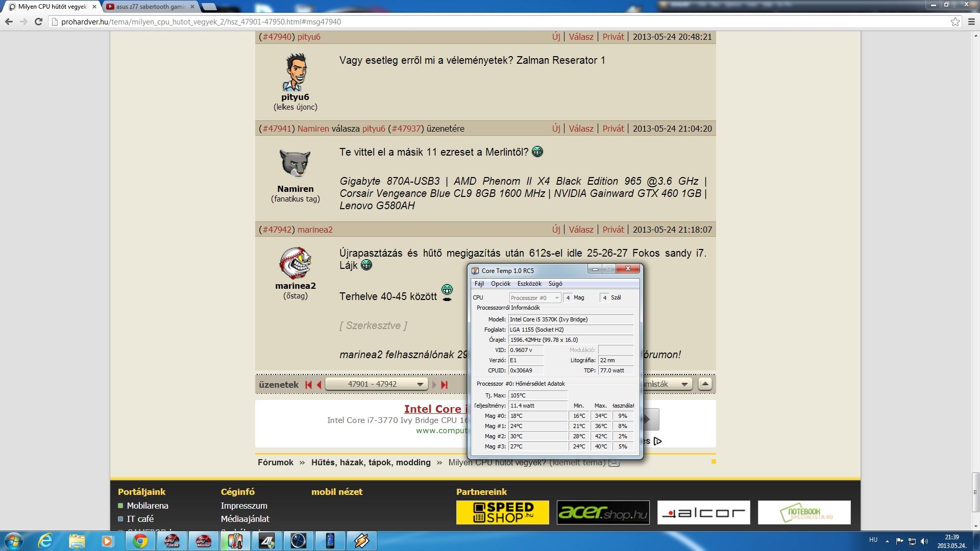Open Windows Media Player taskbar icon
Viewport: 980px width, 551px height.
(108, 541)
